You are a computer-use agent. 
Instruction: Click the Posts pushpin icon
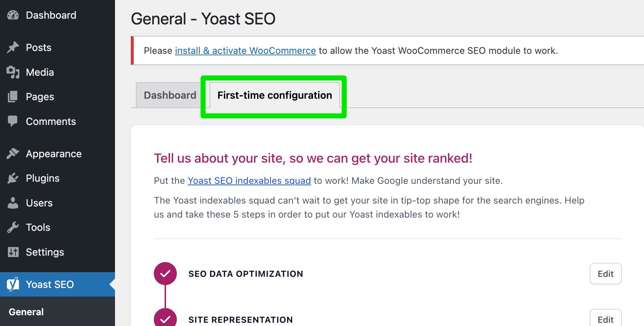pos(13,47)
